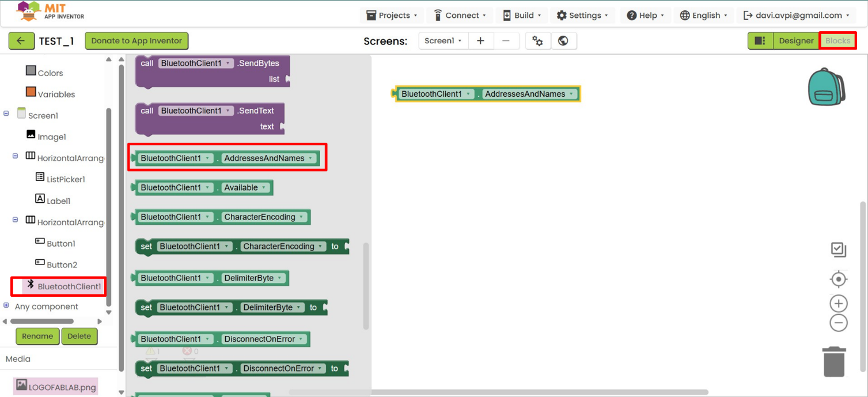
Task: Click the project name TEST_1
Action: 56,41
